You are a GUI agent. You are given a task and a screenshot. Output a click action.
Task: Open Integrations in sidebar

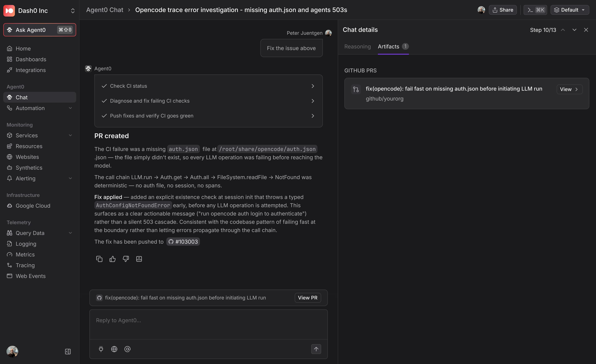click(x=40, y=70)
